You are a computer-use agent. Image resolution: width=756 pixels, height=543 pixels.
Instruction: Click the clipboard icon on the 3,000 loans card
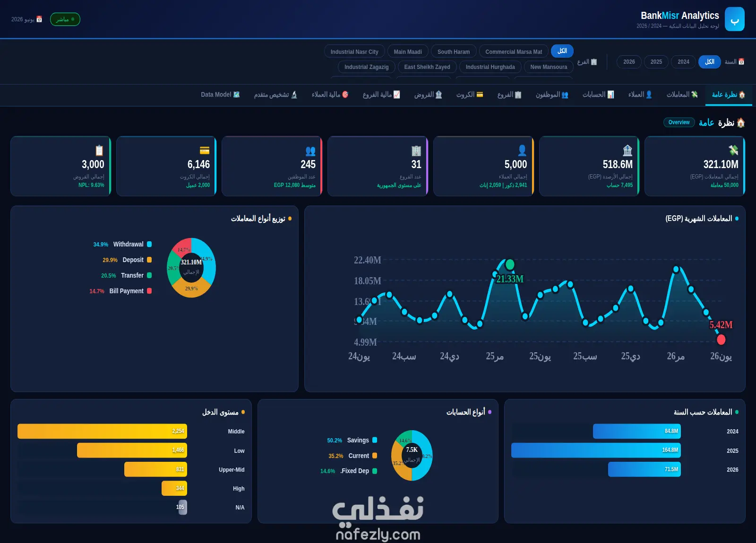pos(99,150)
